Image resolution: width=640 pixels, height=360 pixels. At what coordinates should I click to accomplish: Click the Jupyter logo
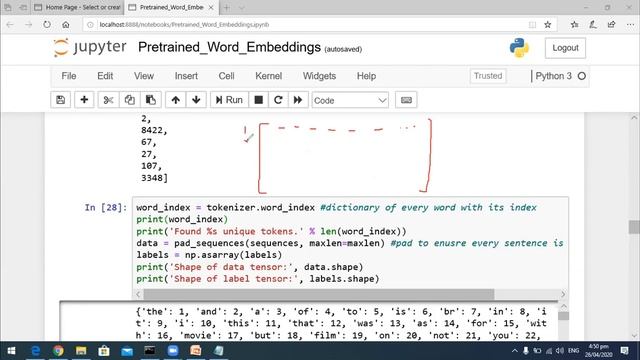tap(90, 47)
